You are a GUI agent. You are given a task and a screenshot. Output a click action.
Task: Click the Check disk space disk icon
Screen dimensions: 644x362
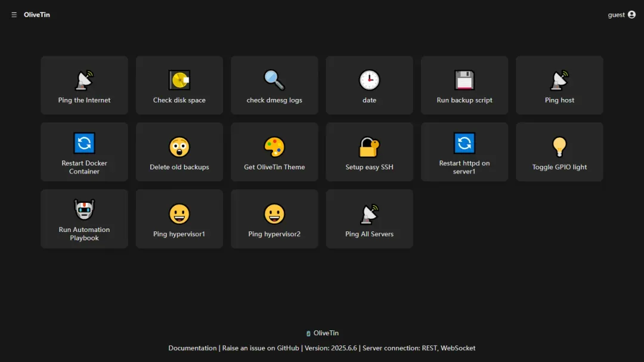(x=179, y=80)
